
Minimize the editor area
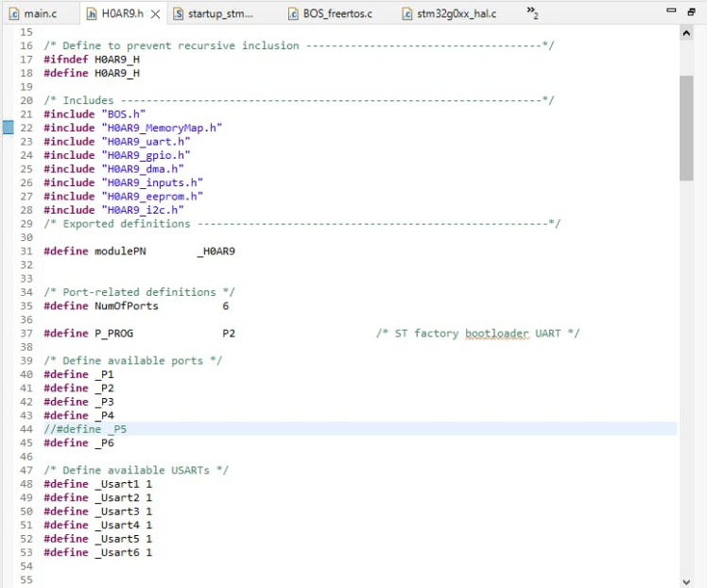(x=672, y=10)
